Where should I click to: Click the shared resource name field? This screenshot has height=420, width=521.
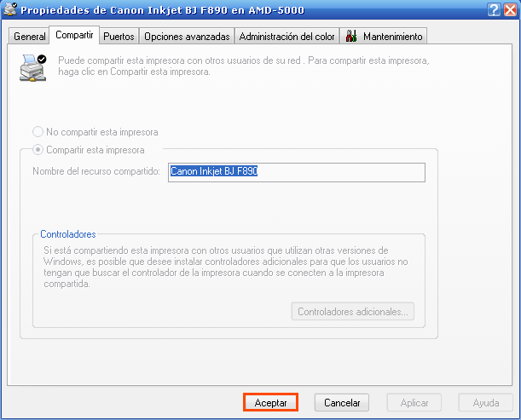click(x=297, y=172)
